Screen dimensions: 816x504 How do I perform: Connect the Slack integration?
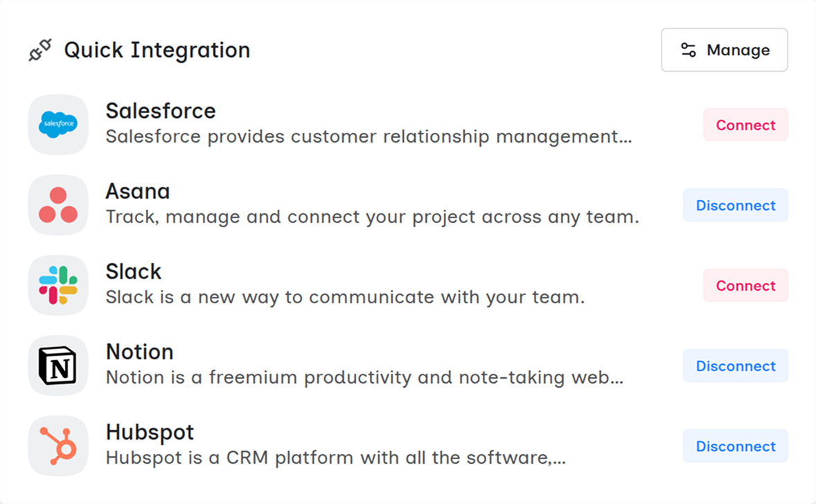point(745,285)
